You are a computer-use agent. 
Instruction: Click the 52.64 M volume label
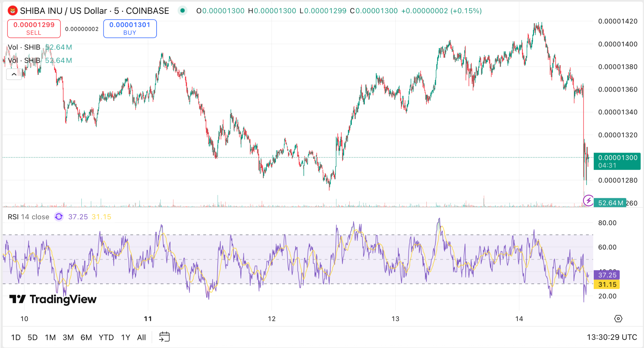coord(610,203)
